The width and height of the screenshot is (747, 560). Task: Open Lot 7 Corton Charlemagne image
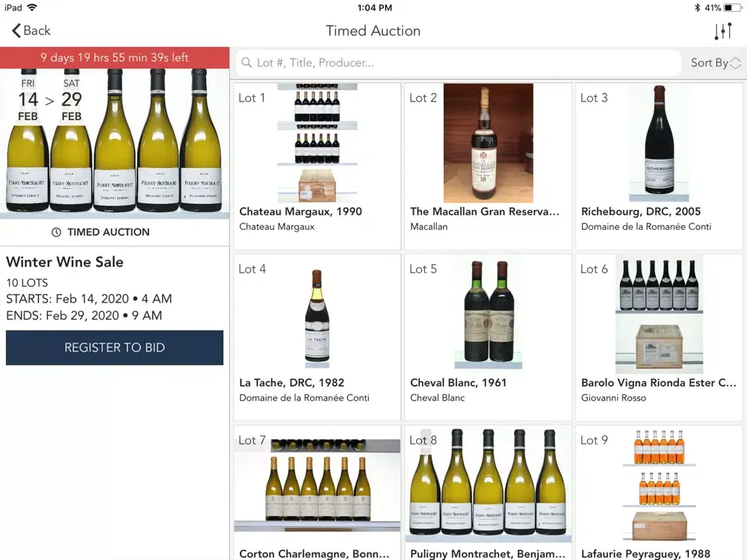pos(317,485)
